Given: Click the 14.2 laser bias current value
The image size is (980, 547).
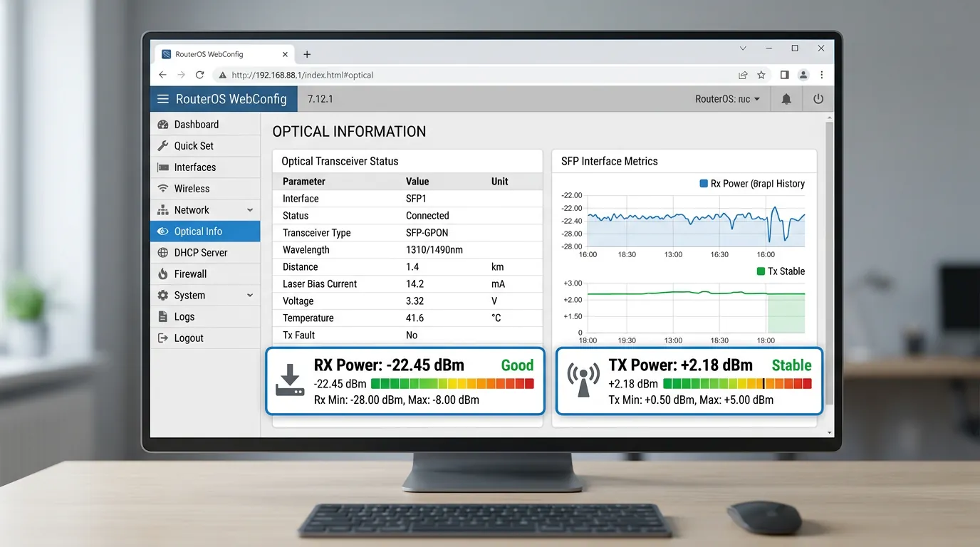Looking at the screenshot, I should [415, 284].
